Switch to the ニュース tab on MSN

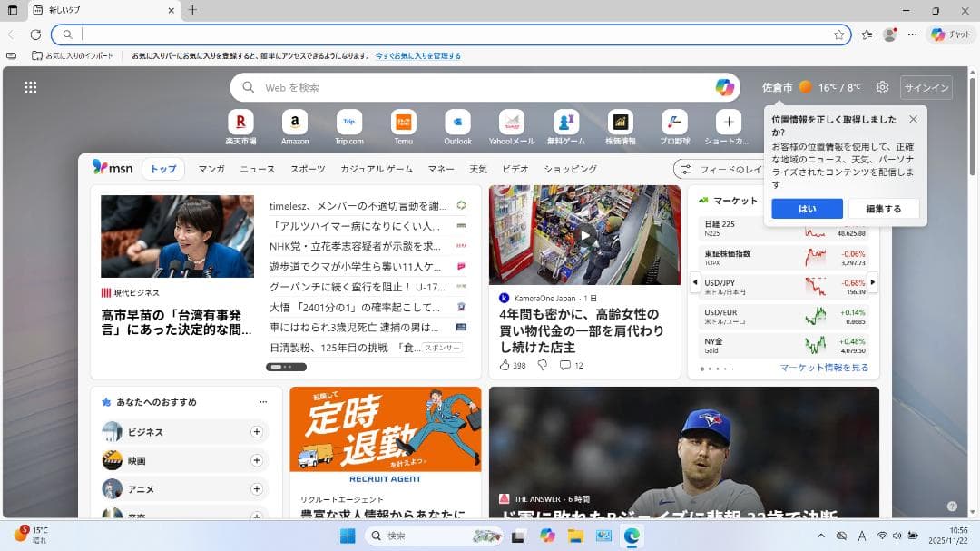tap(257, 169)
